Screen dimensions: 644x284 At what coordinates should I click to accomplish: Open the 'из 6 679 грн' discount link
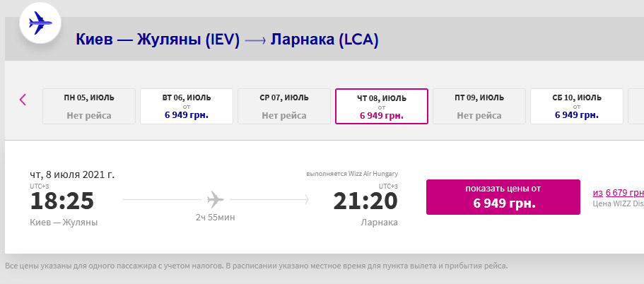[619, 192]
